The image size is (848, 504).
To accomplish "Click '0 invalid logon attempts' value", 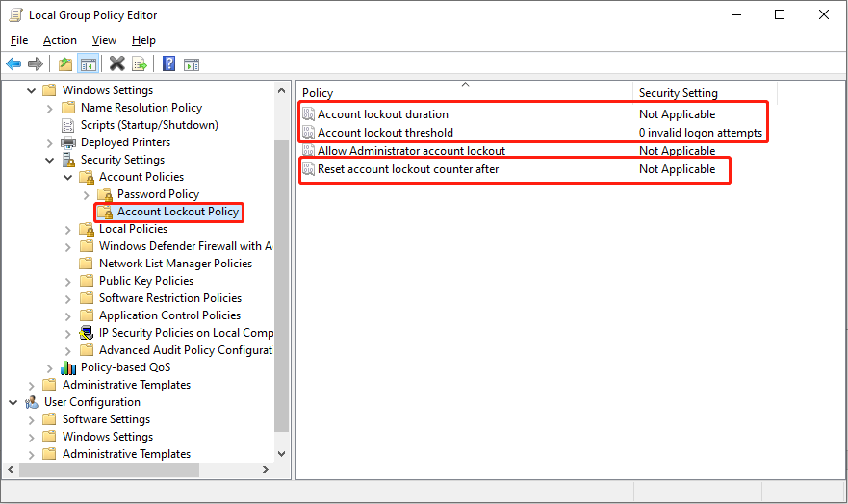I will 701,133.
